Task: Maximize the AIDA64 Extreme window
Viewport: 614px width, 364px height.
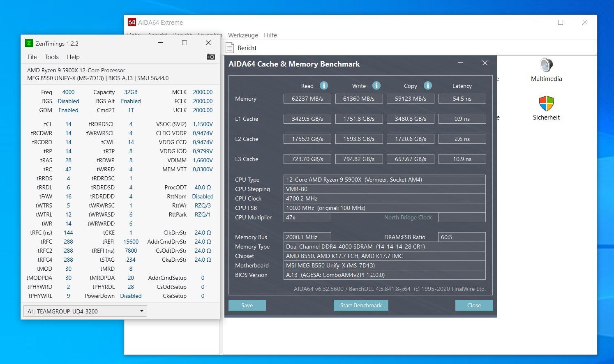Action: 561,22
